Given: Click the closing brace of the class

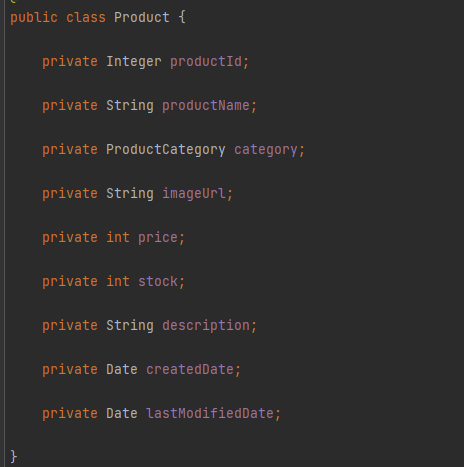Looking at the screenshot, I should tap(14, 457).
